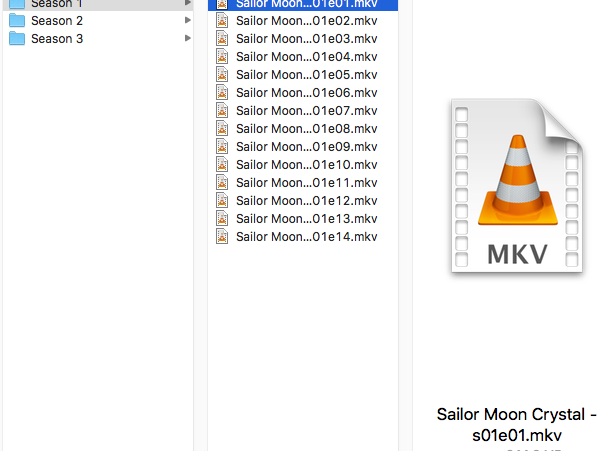Select file name Sailor Moon...01e07.mkv
The width and height of the screenshot is (612, 451).
(307, 110)
